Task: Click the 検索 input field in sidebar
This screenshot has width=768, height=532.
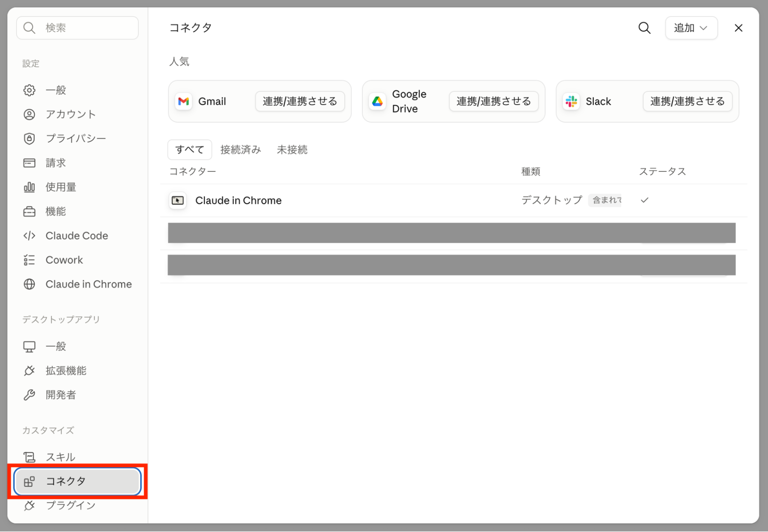Action: pos(78,28)
